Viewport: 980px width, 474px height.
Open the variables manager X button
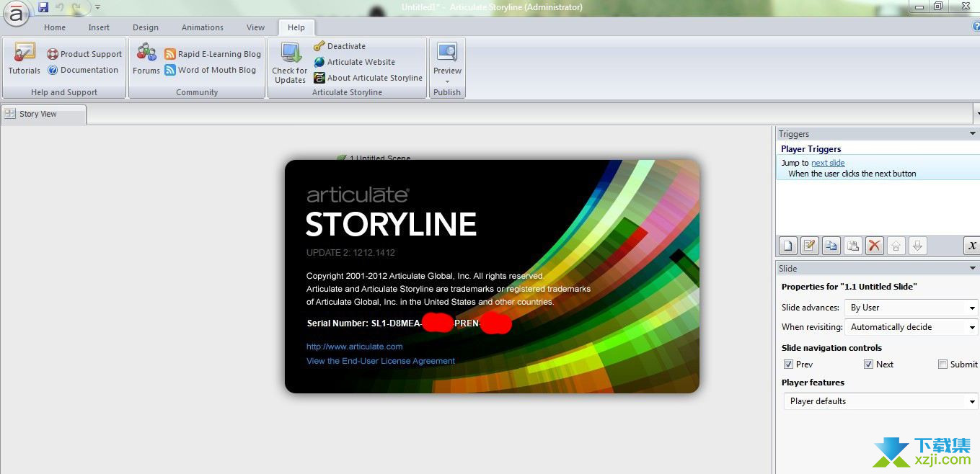tap(971, 246)
